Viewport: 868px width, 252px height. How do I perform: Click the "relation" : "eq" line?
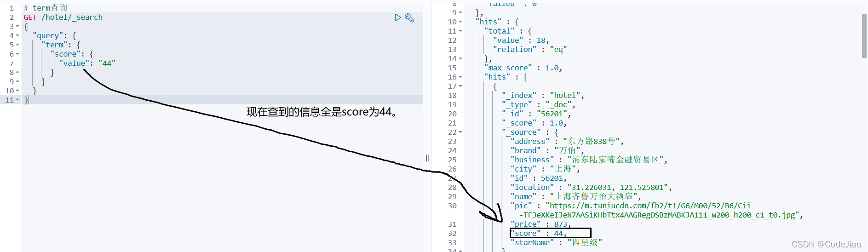coord(529,49)
